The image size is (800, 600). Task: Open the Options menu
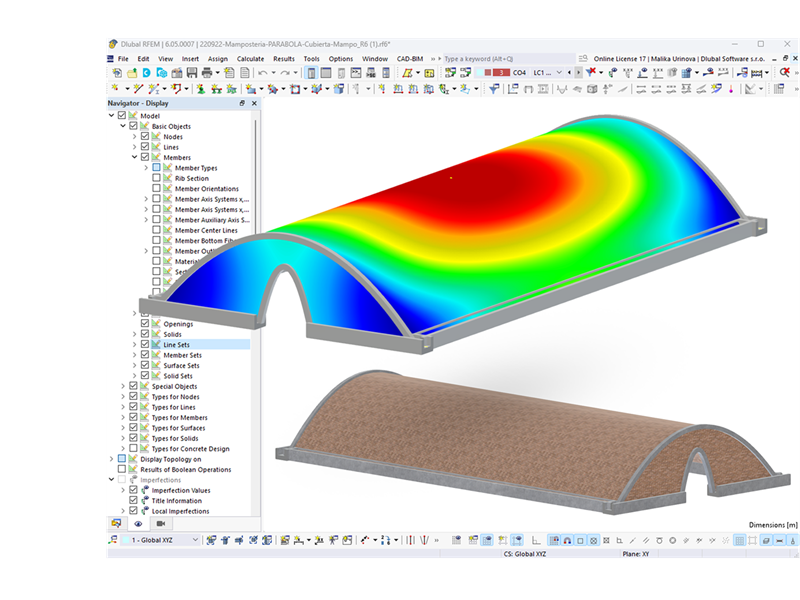pyautogui.click(x=340, y=59)
